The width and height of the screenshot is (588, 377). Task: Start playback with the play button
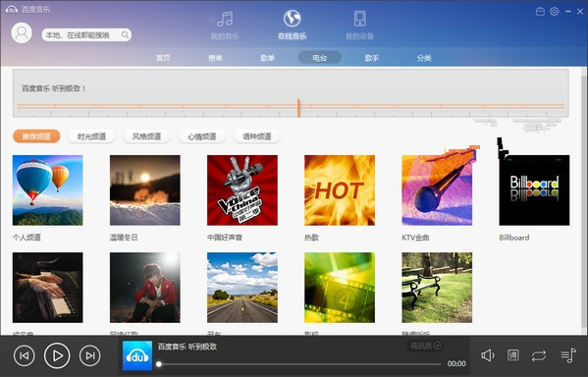pyautogui.click(x=57, y=355)
